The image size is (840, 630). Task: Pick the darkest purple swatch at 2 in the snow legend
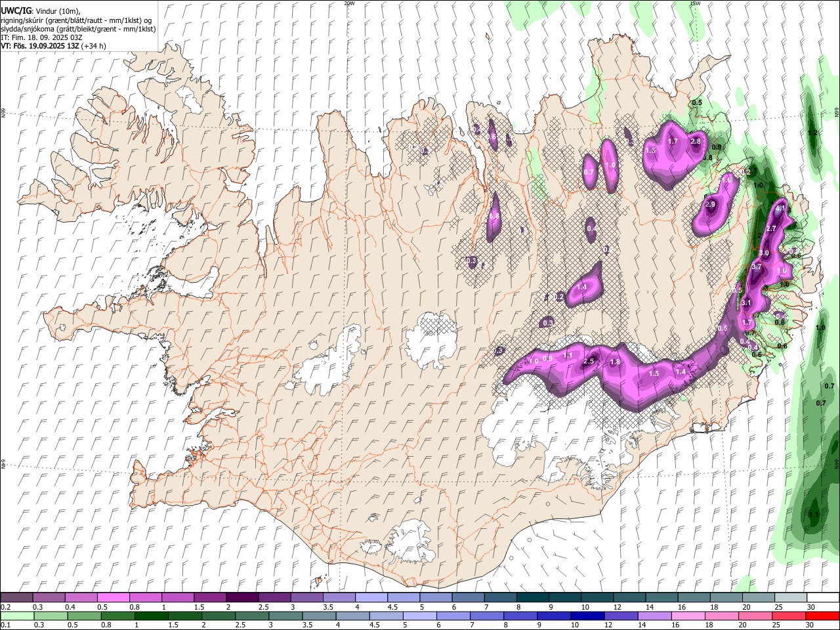(x=242, y=598)
